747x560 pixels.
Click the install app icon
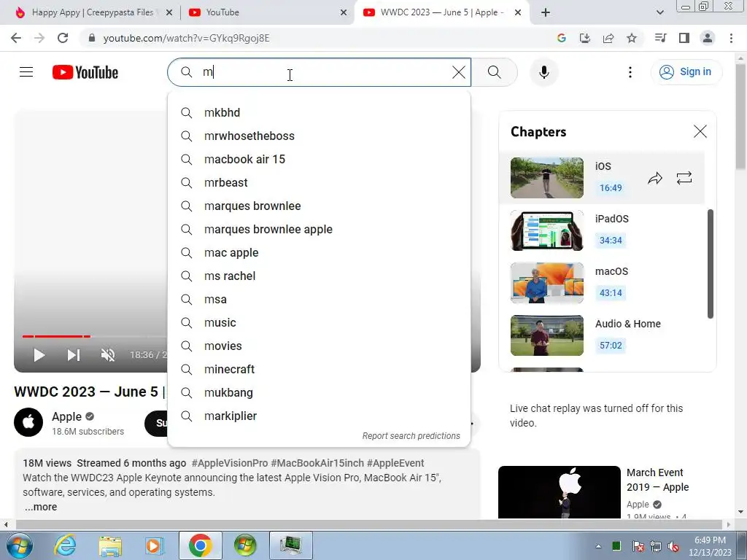(x=585, y=38)
